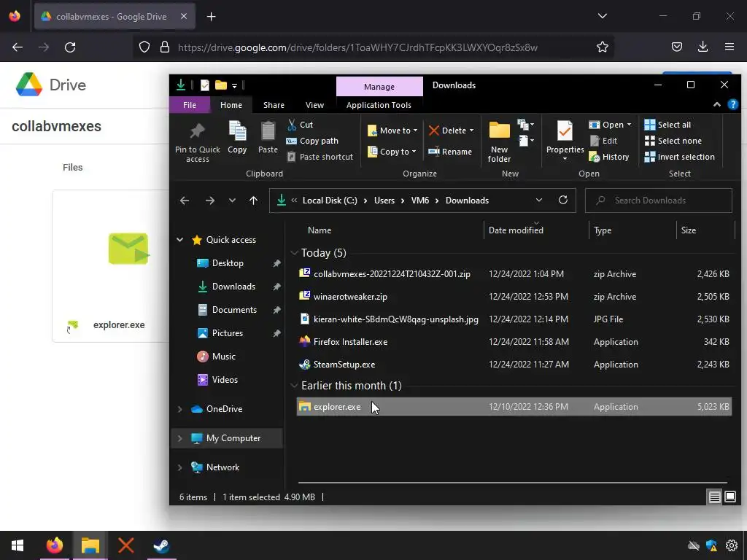Viewport: 747px width, 560px height.
Task: Collapse Earlier this month group
Action: 294,386
